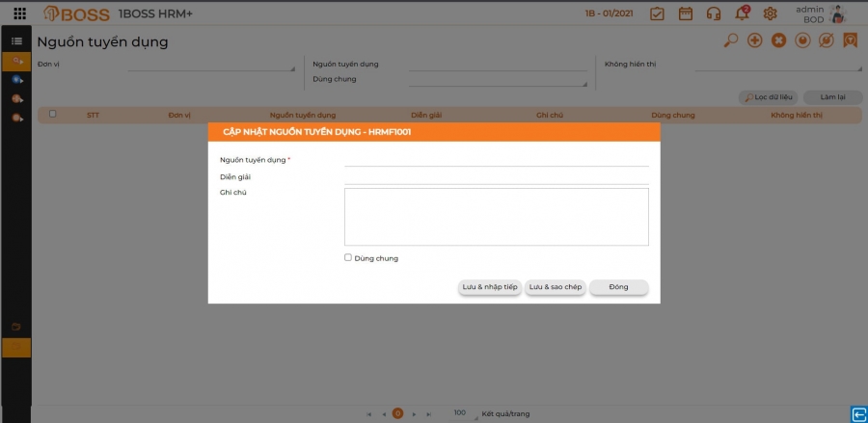Click the magnifier search icon in toolbar
This screenshot has width=868, height=423.
[x=731, y=40]
